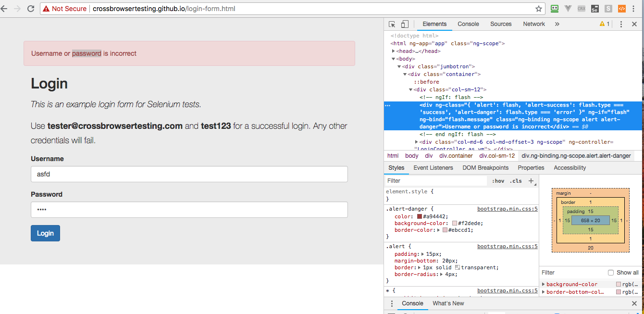This screenshot has height=314, width=644.
Task: Toggle the device toolbar icon
Action: point(405,24)
